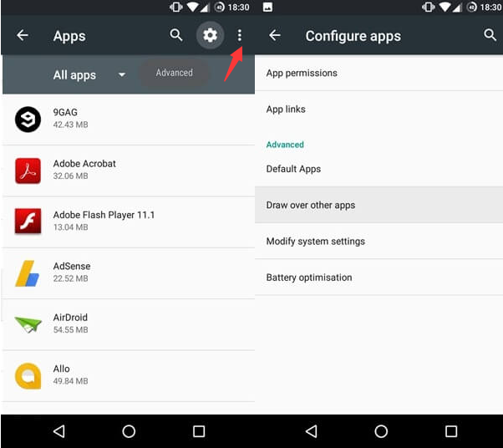Select the Adobe Acrobat list entry

tap(129, 171)
